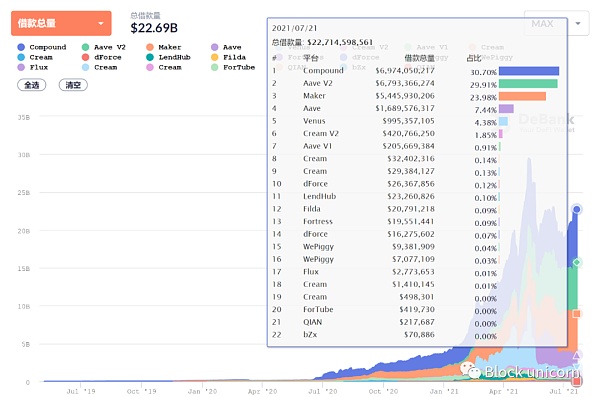Click the Flux legend dot
Image resolution: width=600 pixels, height=397 pixels.
[x=21, y=67]
